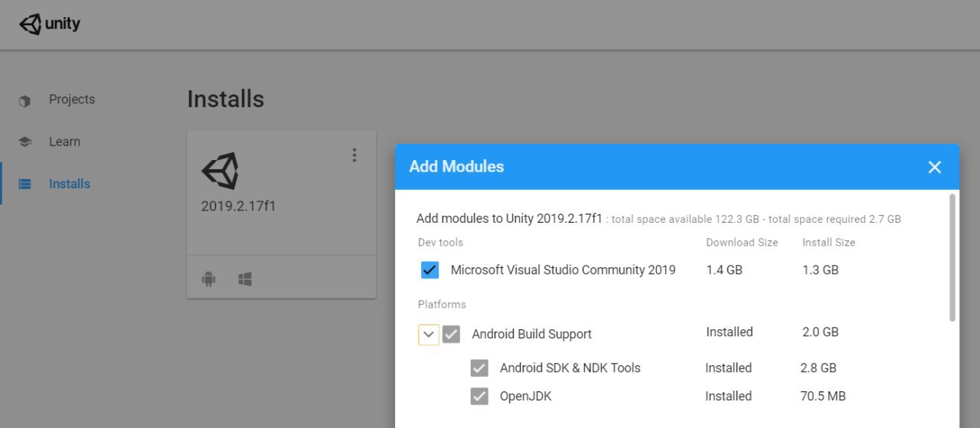Click the Android Build Support label
Screen dimensions: 980x428
pos(531,335)
